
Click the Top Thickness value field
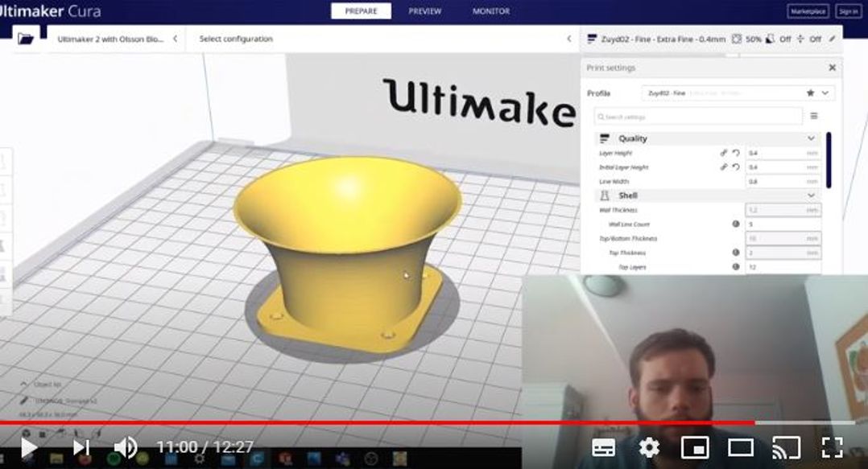[783, 253]
